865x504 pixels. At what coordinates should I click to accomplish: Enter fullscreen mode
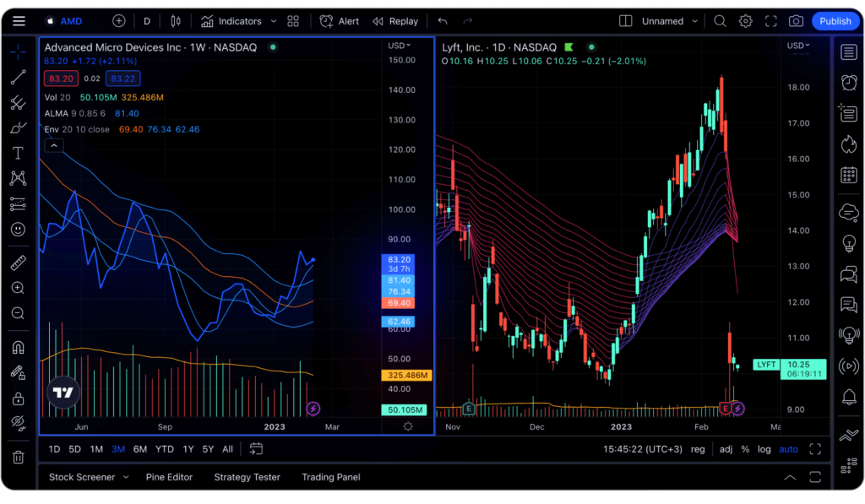pyautogui.click(x=770, y=21)
